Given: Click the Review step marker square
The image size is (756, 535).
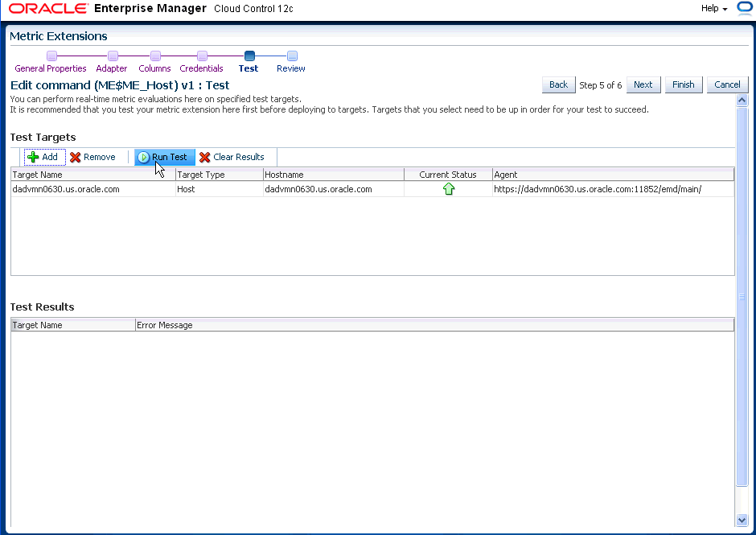Looking at the screenshot, I should coord(292,56).
